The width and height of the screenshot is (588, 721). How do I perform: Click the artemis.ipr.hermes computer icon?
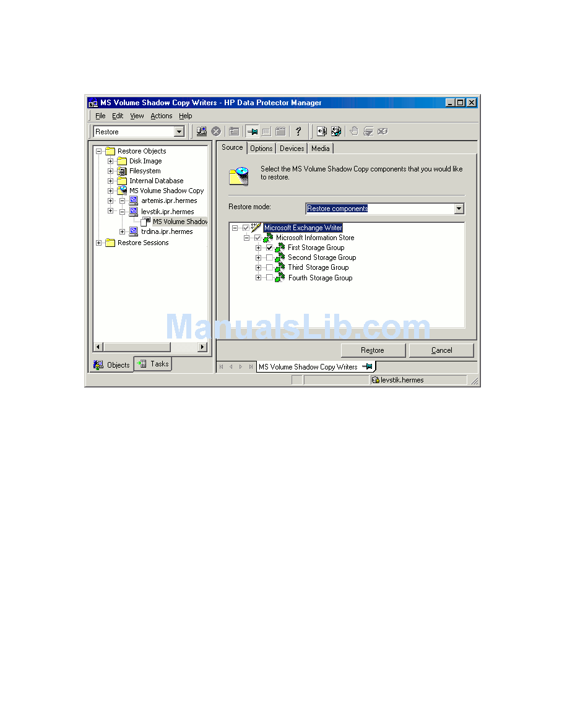click(x=133, y=201)
